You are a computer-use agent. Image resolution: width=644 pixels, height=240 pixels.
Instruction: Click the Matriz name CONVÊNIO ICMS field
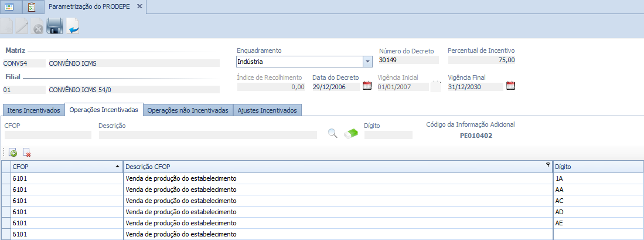coord(134,63)
